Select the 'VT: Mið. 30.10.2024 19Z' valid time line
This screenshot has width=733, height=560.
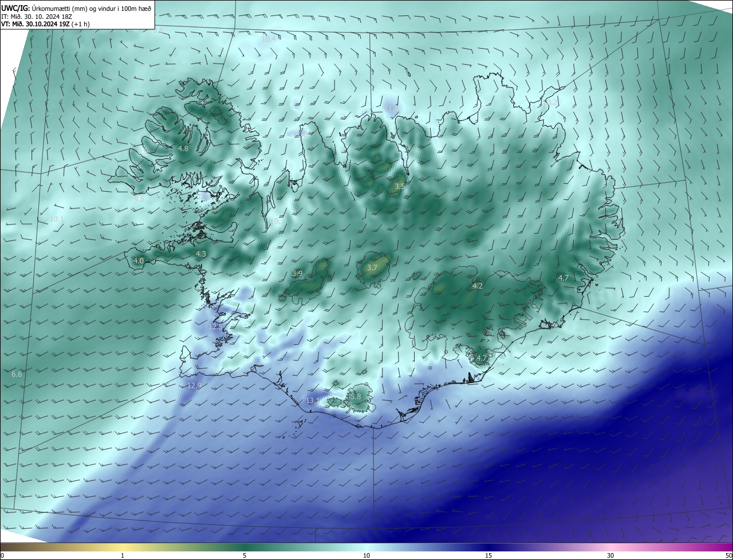tap(45, 24)
